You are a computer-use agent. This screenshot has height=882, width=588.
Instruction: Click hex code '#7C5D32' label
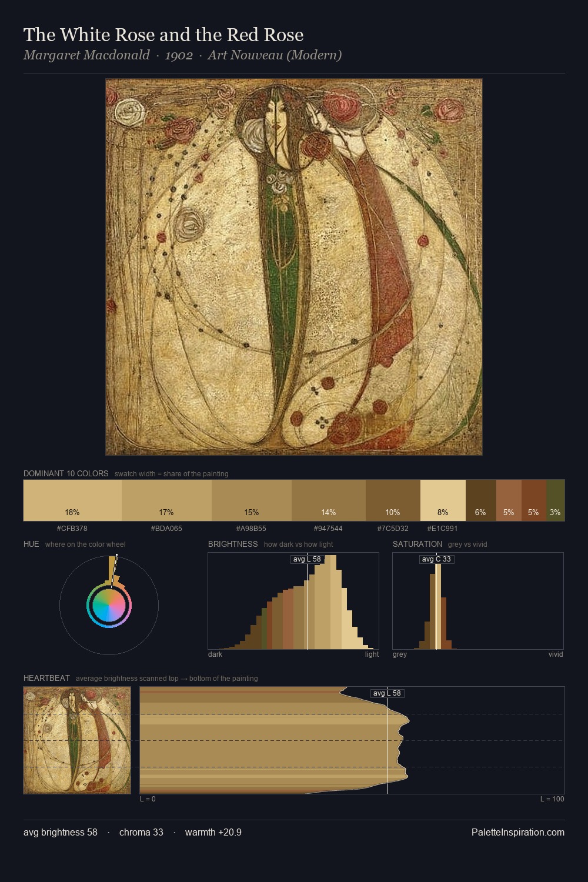pos(393,528)
